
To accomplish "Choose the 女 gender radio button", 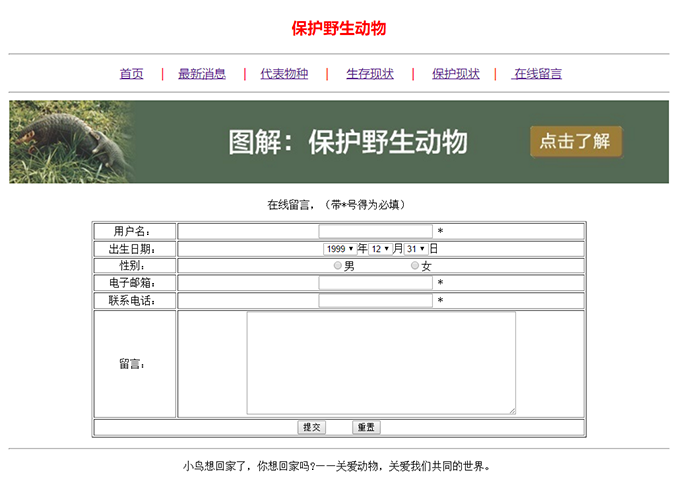I will (x=415, y=266).
